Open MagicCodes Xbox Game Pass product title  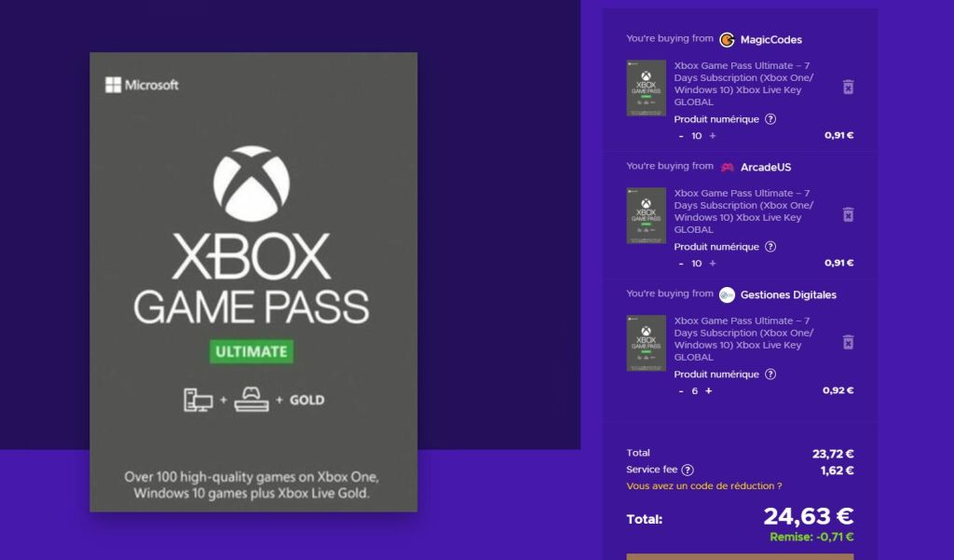(743, 84)
